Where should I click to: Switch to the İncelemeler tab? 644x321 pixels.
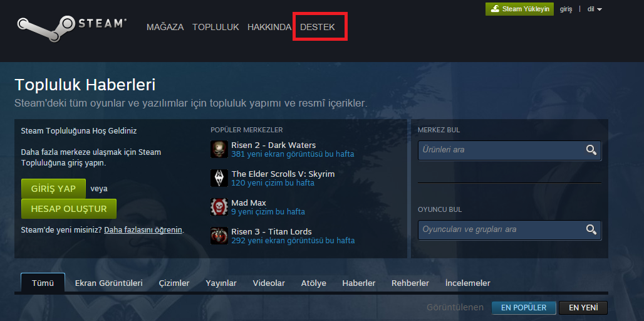[468, 283]
